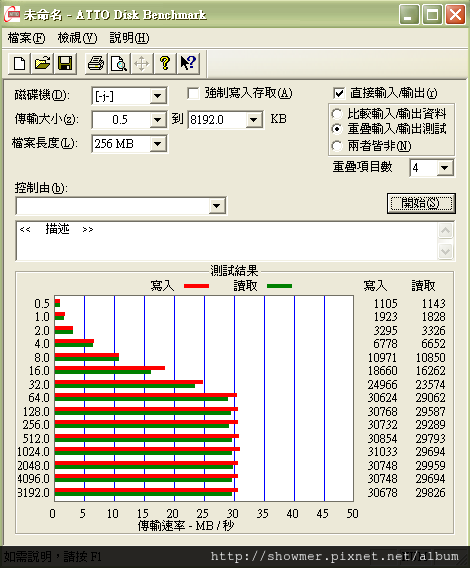Click the write value 1105
This screenshot has width=470, height=568.
tap(386, 303)
